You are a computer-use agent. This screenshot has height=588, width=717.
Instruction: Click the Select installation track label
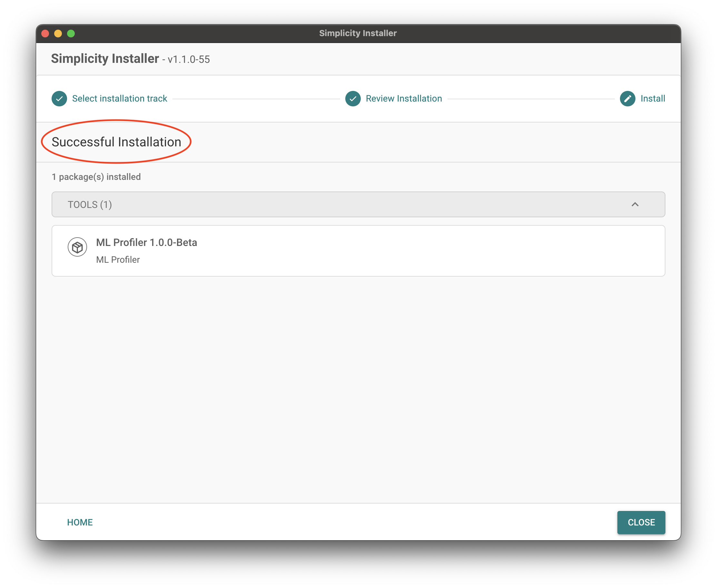pyautogui.click(x=120, y=98)
